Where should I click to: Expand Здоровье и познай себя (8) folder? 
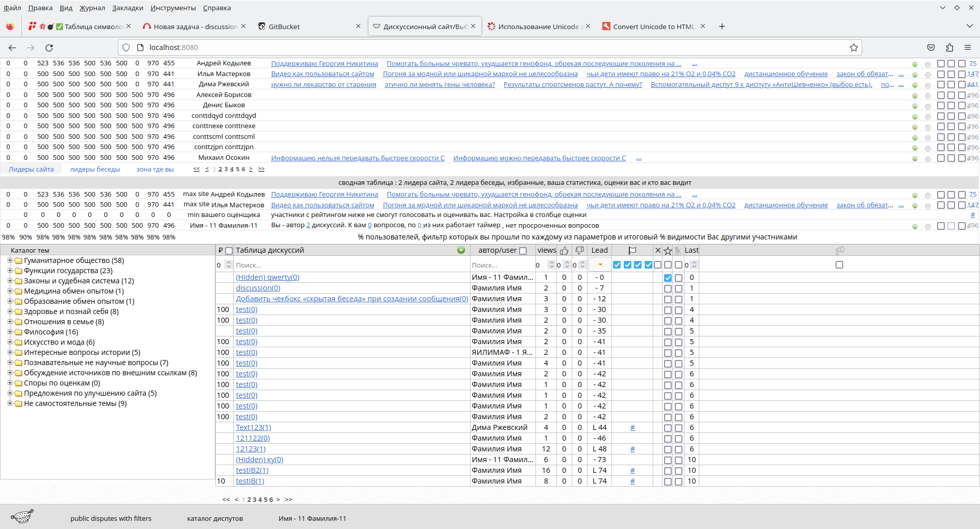click(x=10, y=311)
